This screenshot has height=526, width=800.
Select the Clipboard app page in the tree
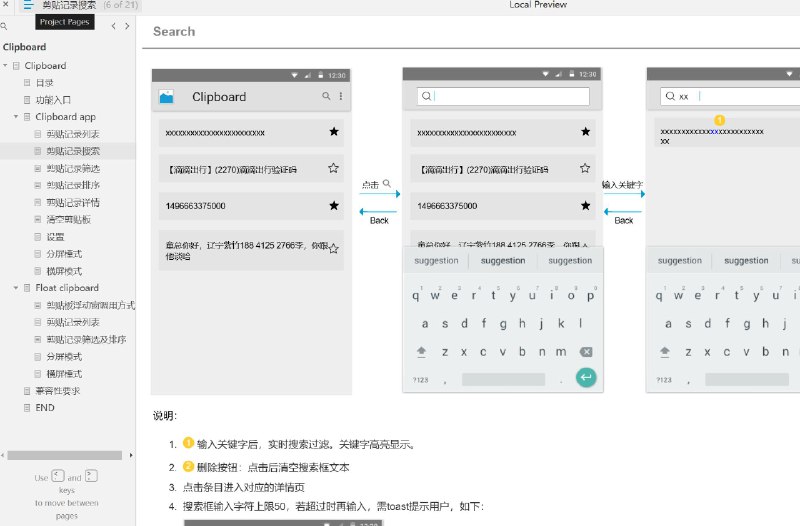tap(65, 117)
